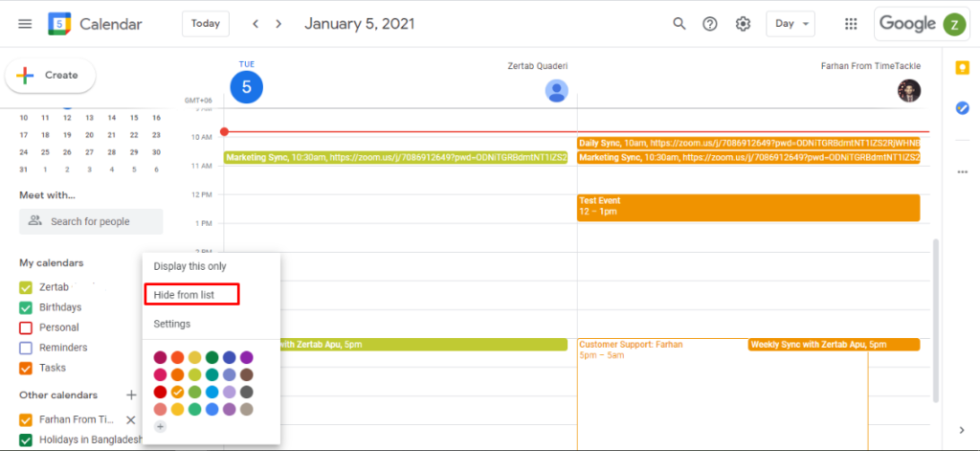Toggle the Reminders calendar checkbox
The height and width of the screenshot is (451, 980).
pos(26,348)
